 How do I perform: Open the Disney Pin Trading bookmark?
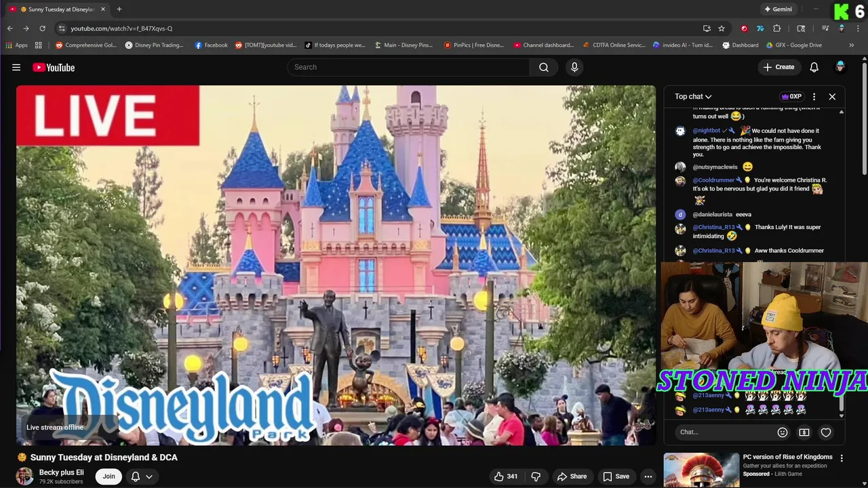point(154,45)
